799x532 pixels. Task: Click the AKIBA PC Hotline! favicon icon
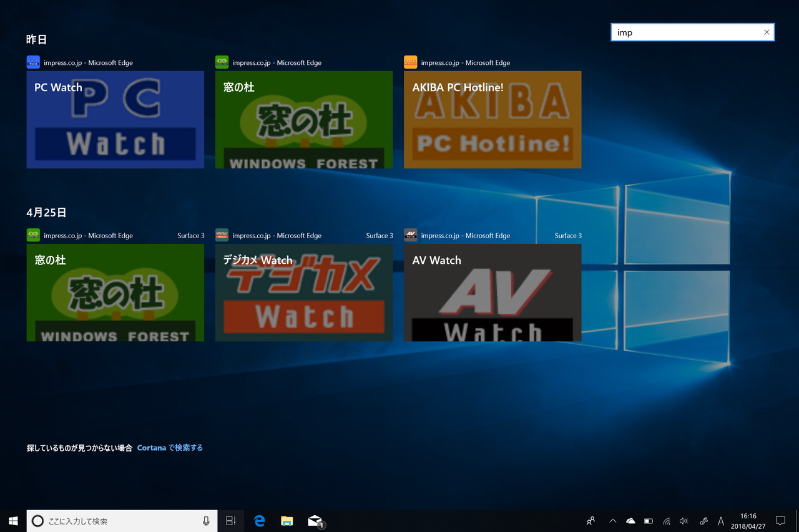(x=410, y=62)
